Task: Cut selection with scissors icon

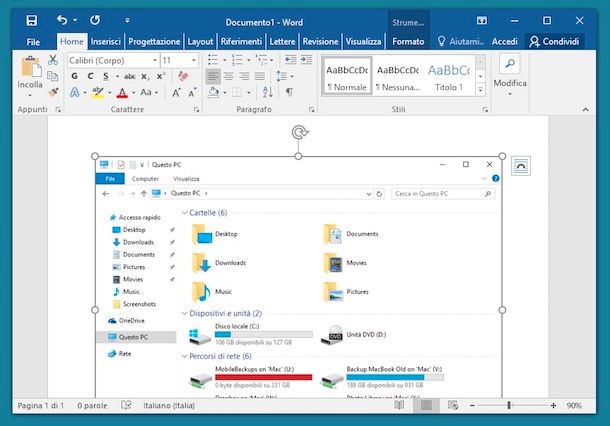Action: (x=53, y=60)
